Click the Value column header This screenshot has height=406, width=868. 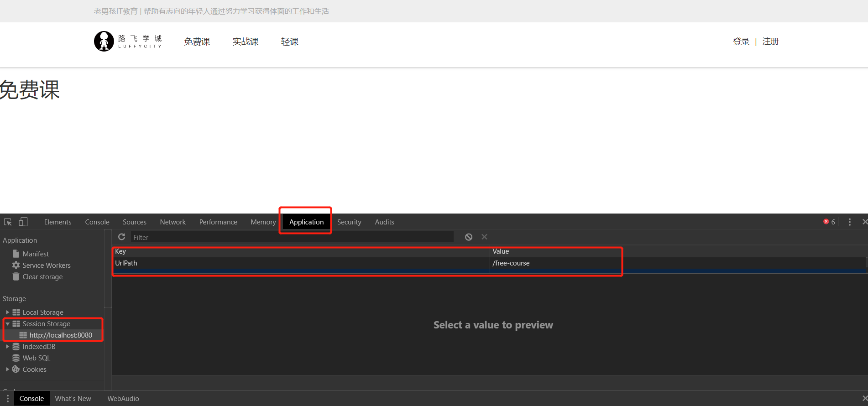pyautogui.click(x=678, y=251)
